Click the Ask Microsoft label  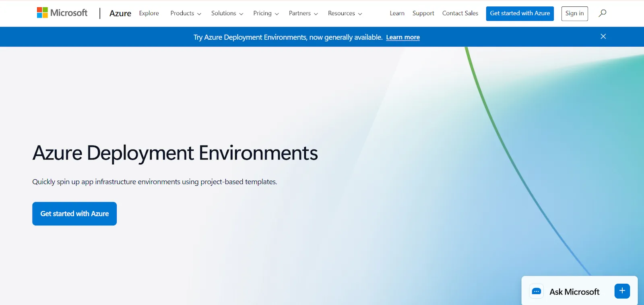pos(574,292)
